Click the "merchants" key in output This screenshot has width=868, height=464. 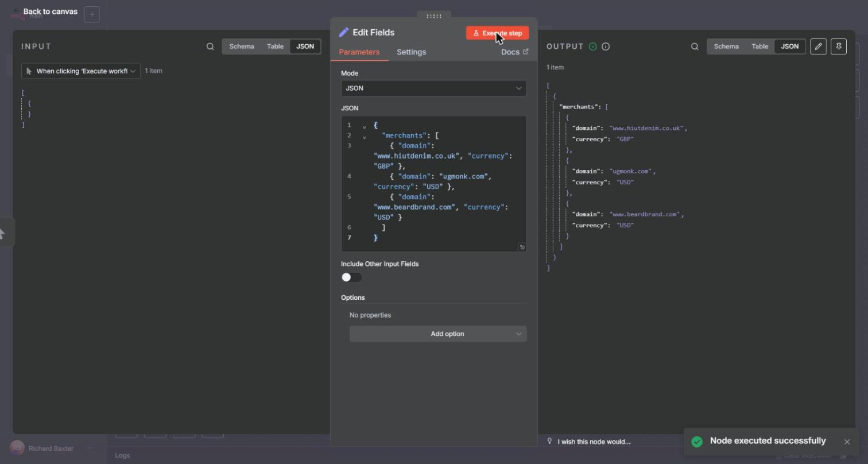click(x=580, y=107)
